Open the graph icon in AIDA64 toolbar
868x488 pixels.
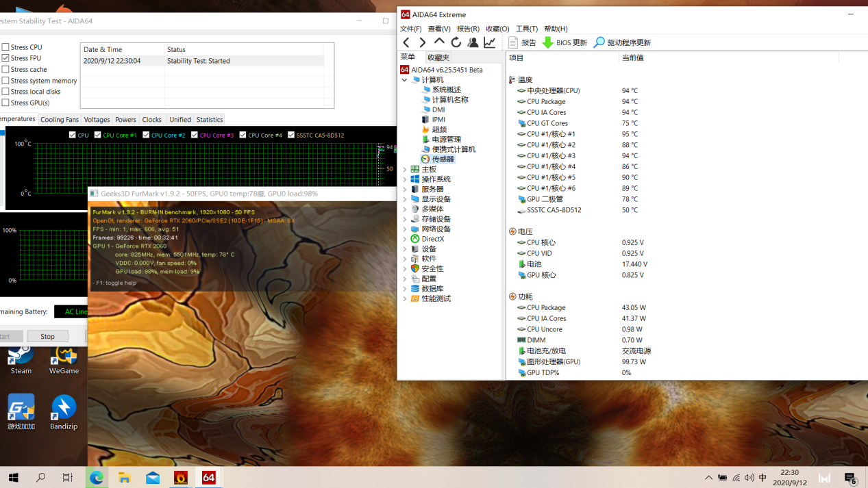[x=490, y=42]
